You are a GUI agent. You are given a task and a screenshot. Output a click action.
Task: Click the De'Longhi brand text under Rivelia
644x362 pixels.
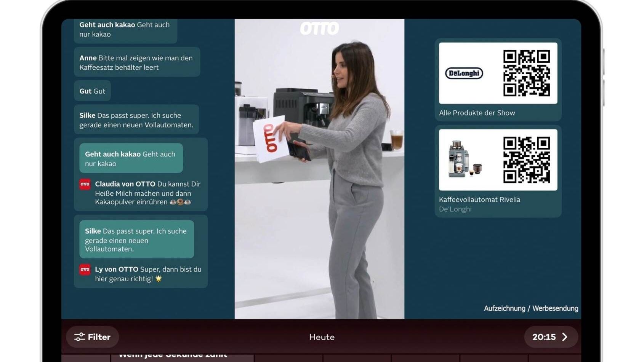click(455, 209)
